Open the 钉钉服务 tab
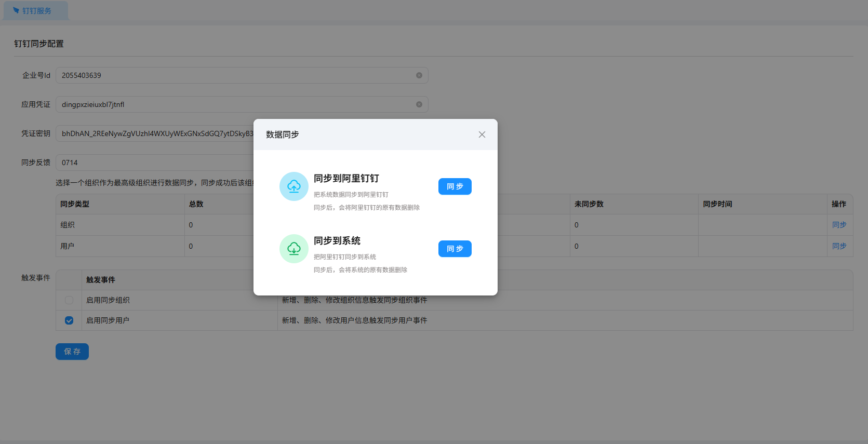This screenshot has width=868, height=444. 36,10
